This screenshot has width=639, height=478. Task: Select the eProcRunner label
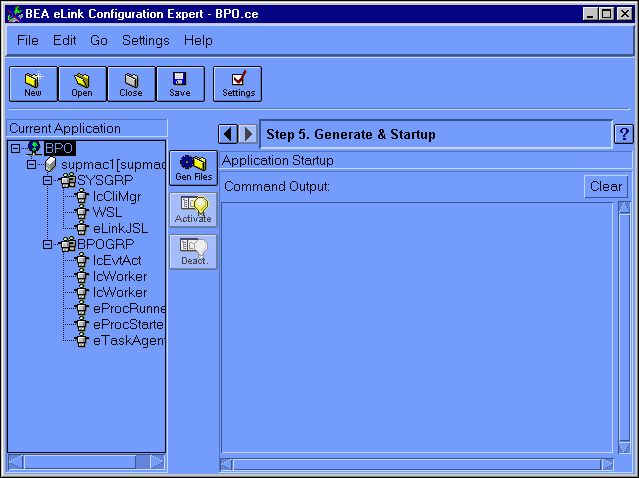(129, 308)
